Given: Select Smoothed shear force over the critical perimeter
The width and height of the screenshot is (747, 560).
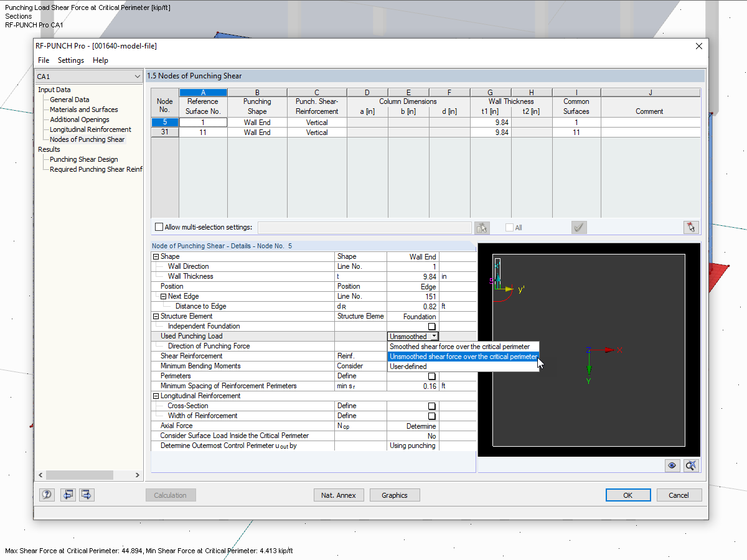Looking at the screenshot, I should pos(463,347).
